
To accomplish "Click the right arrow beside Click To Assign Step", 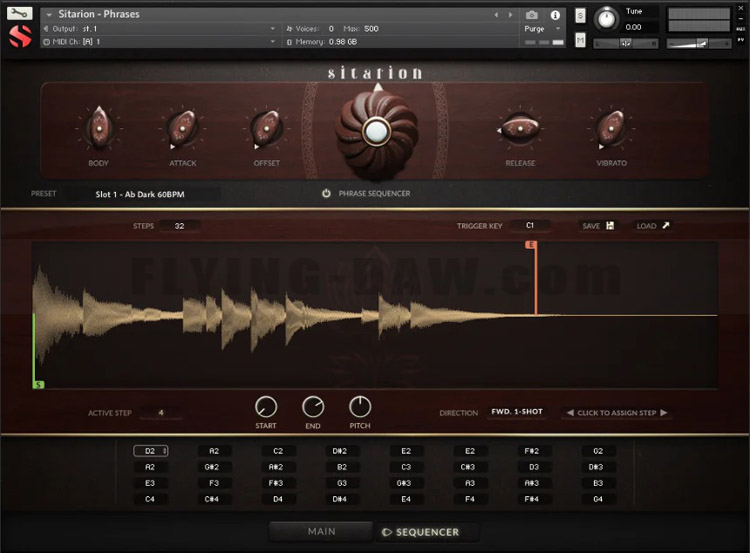I will [663, 412].
